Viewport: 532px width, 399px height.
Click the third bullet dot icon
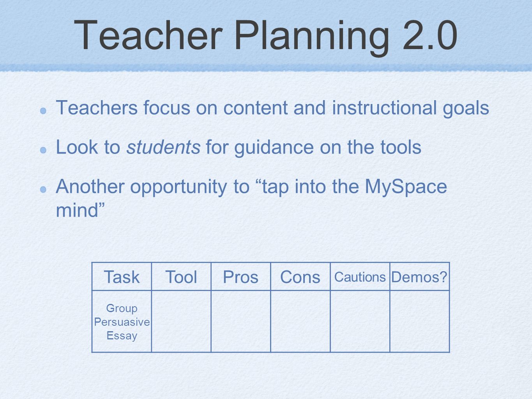point(44,189)
